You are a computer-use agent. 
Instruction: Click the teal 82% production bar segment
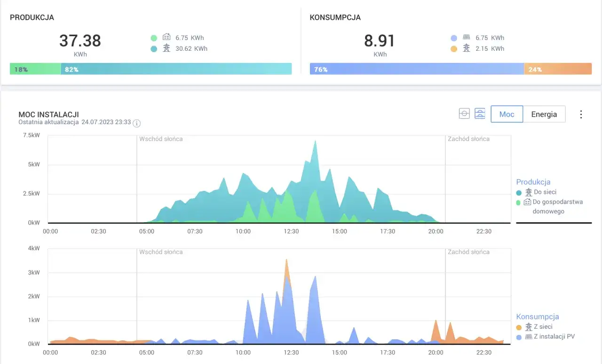click(x=176, y=69)
